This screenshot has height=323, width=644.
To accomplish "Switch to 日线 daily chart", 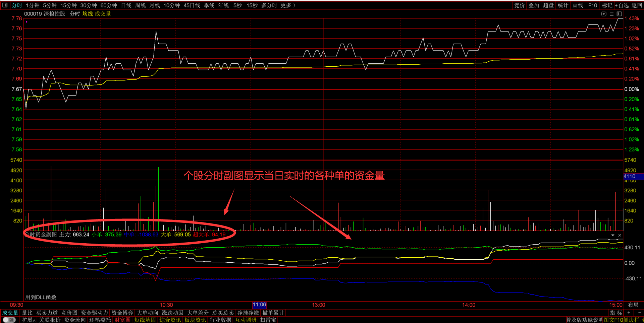I will pyautogui.click(x=126, y=5).
